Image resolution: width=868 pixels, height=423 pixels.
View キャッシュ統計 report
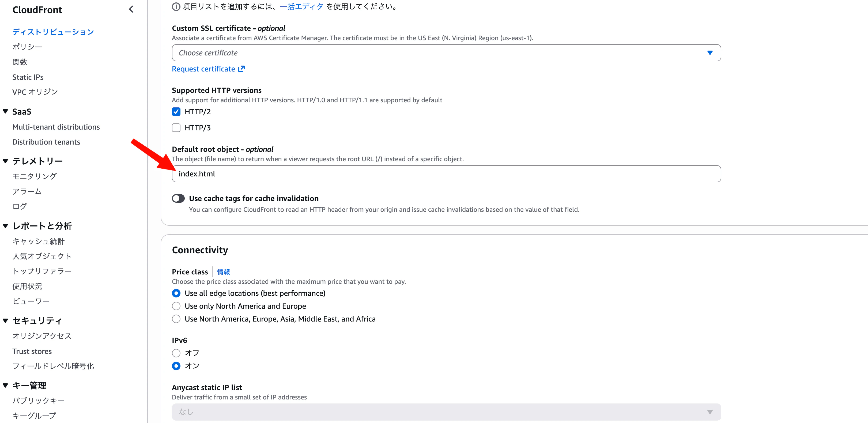pyautogui.click(x=38, y=241)
